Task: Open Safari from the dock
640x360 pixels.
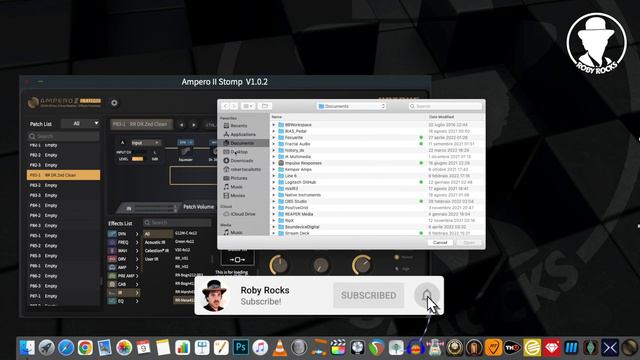Action: pos(66,348)
